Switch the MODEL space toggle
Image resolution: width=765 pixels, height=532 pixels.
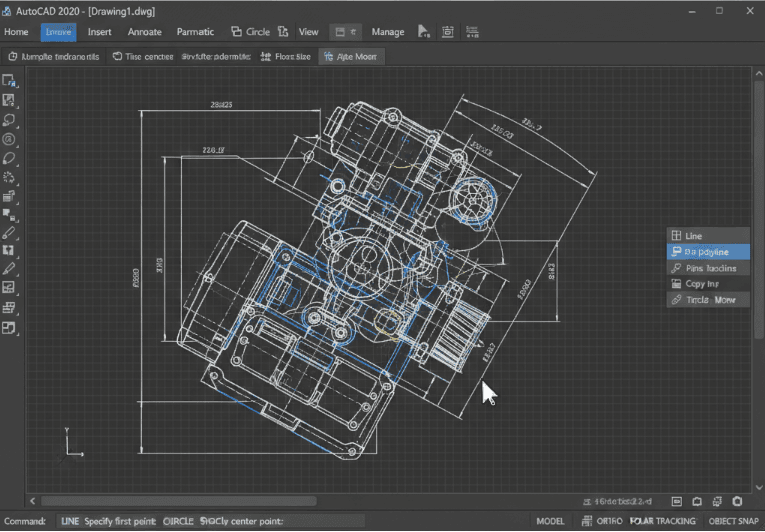click(550, 521)
